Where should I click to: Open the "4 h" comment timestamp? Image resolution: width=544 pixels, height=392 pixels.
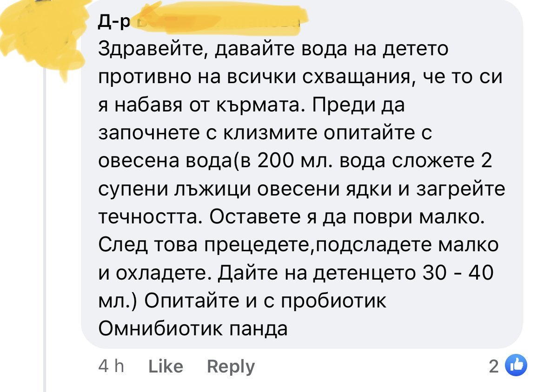pyautogui.click(x=112, y=367)
